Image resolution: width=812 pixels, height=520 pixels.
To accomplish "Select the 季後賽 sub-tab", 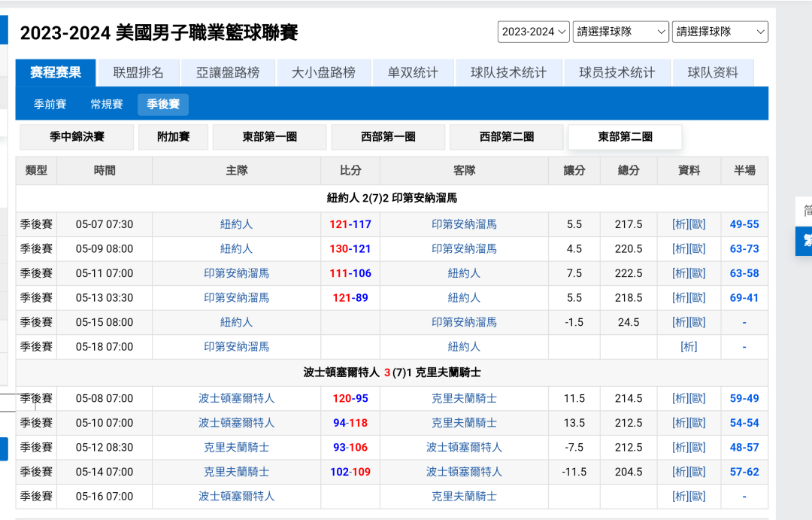I will (163, 104).
